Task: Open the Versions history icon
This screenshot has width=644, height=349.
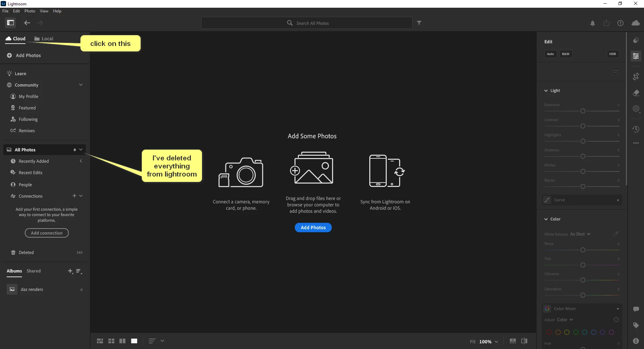Action: (x=636, y=129)
